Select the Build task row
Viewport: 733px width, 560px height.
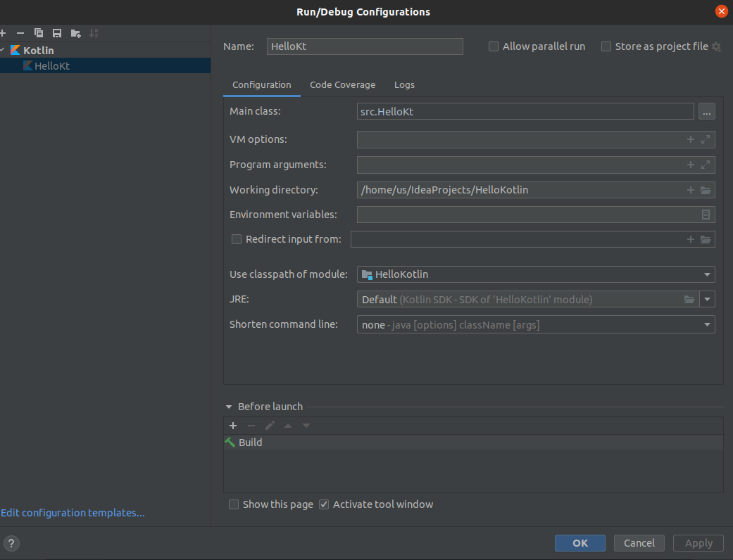(x=473, y=443)
